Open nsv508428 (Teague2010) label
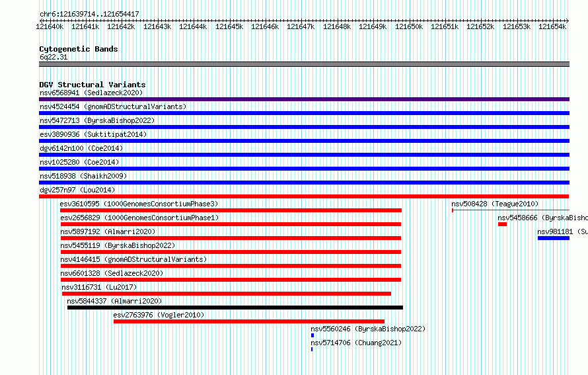Screen dimensions: 588x375 495,204
